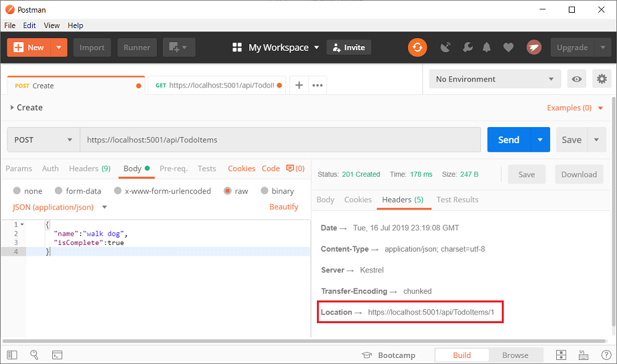This screenshot has width=617, height=364.
Task: Switch to Browse mode
Action: click(x=515, y=355)
